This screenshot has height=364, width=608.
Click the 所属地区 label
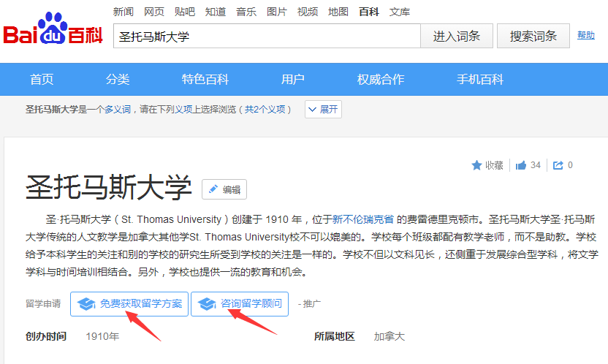click(x=334, y=336)
